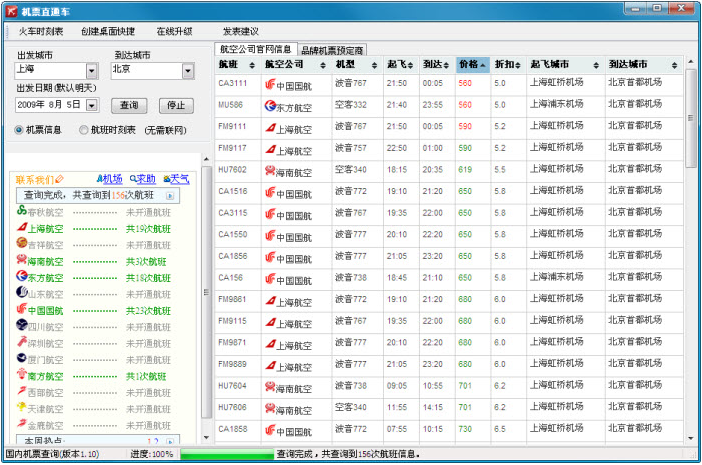This screenshot has width=702, height=465.
Task: Sort flights by 价格 column header
Action: (472, 64)
